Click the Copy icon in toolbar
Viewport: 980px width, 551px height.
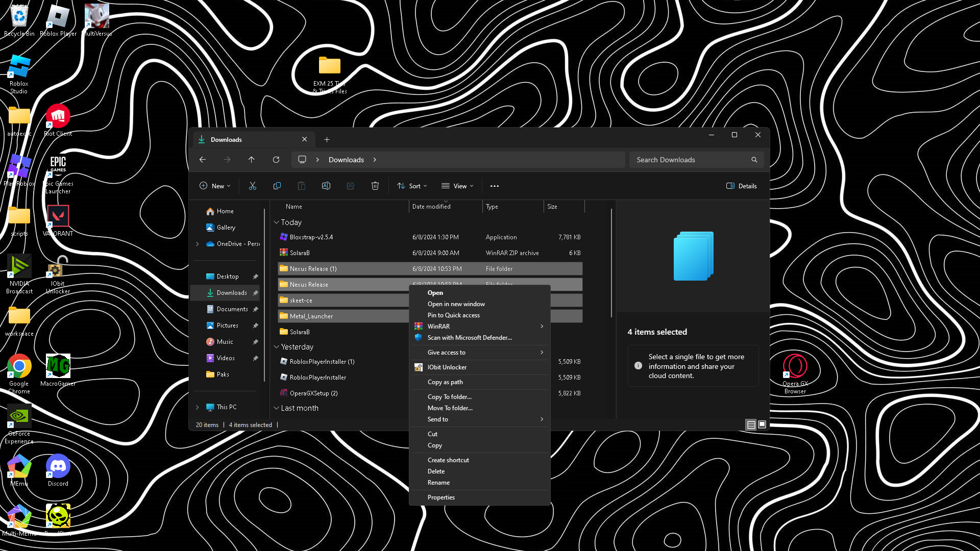click(277, 186)
